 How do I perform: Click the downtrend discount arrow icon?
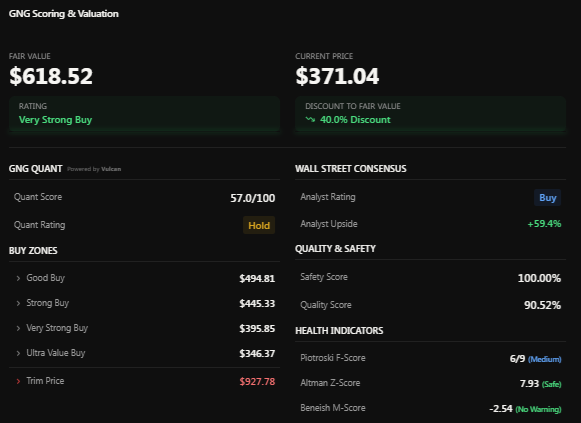pyautogui.click(x=310, y=120)
